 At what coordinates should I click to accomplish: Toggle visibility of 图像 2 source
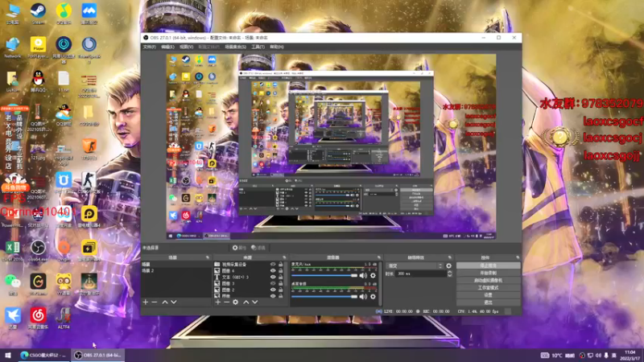click(273, 290)
